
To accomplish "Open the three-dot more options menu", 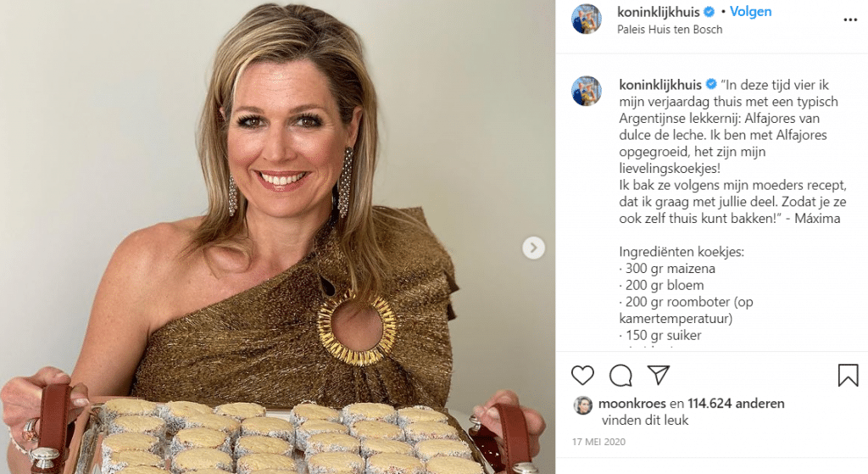I will click(850, 20).
